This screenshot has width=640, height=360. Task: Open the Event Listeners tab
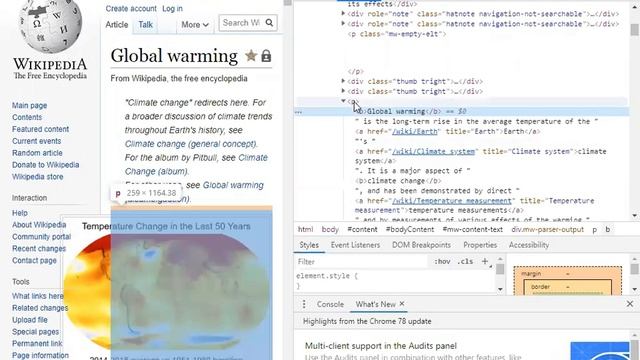355,245
